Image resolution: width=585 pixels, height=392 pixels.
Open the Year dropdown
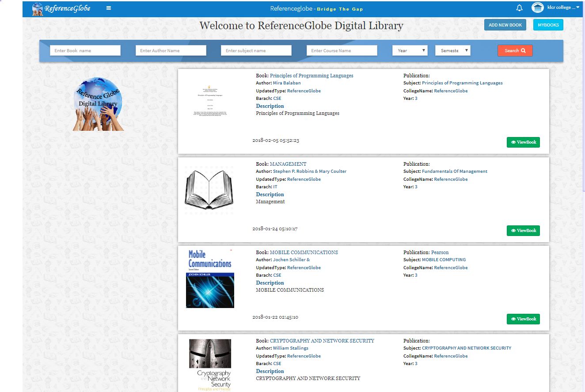click(410, 50)
